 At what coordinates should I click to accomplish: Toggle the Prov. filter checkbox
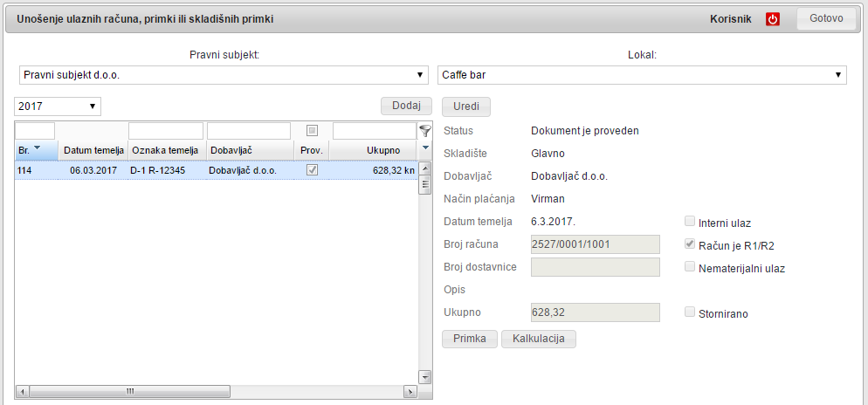coord(312,131)
